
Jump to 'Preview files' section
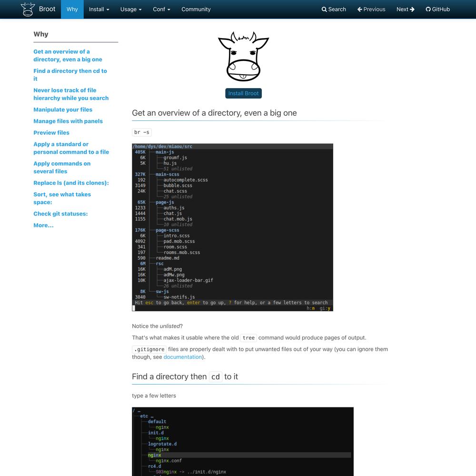coord(51,133)
